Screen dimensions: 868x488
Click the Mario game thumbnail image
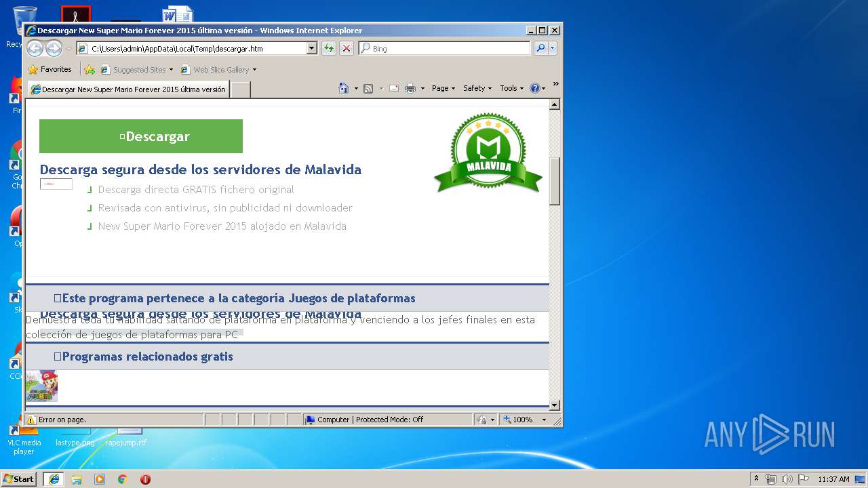[41, 386]
